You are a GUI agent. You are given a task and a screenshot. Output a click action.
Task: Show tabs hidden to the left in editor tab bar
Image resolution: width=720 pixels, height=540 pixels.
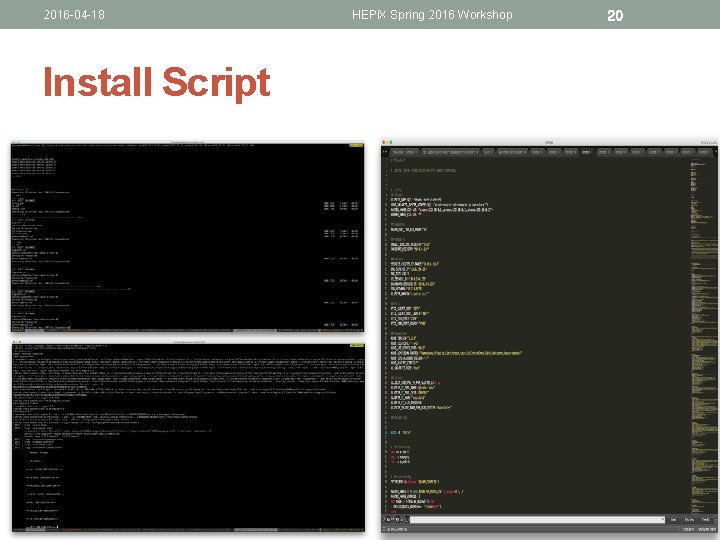(383, 152)
